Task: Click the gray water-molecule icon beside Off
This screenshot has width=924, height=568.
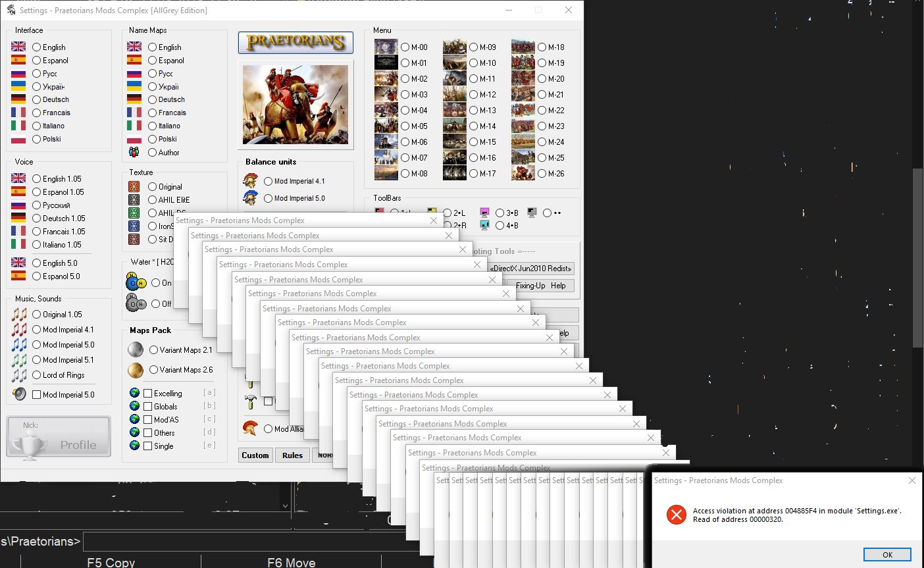Action: 136,303
